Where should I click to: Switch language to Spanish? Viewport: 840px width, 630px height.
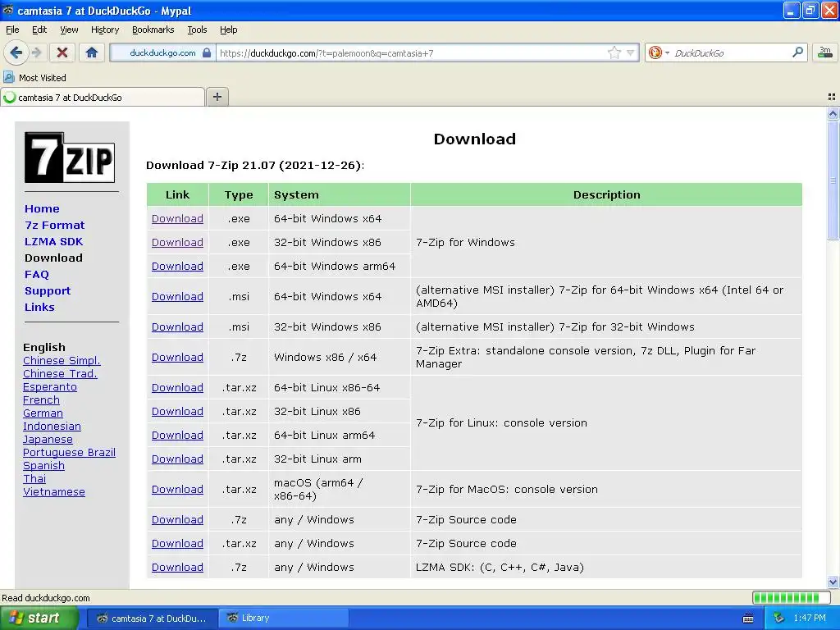click(43, 466)
